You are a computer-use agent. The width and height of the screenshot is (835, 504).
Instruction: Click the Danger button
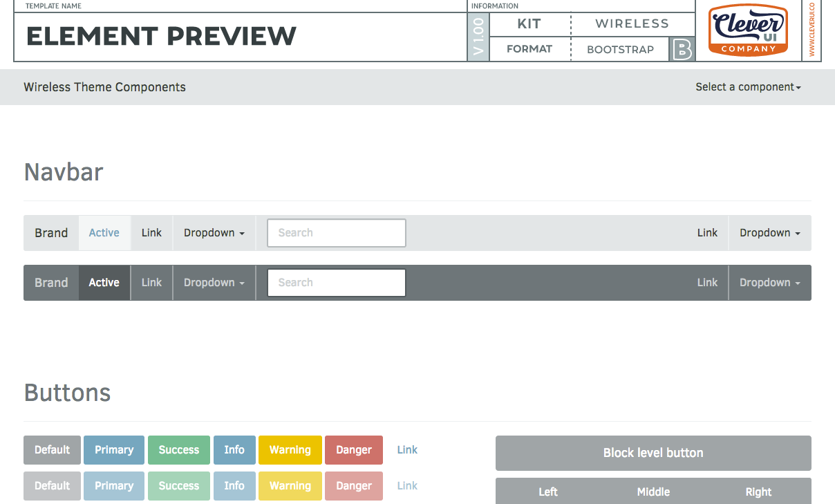(353, 450)
